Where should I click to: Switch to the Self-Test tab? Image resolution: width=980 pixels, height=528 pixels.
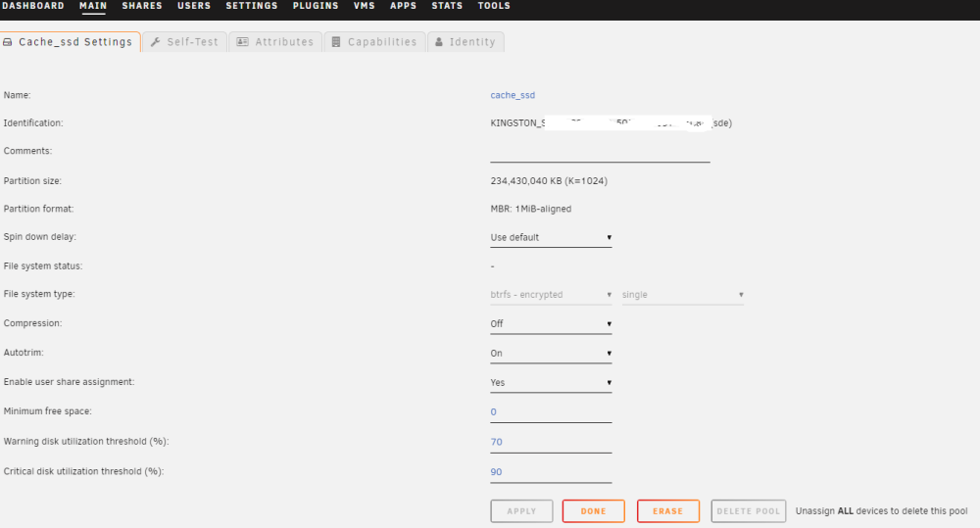(x=185, y=42)
